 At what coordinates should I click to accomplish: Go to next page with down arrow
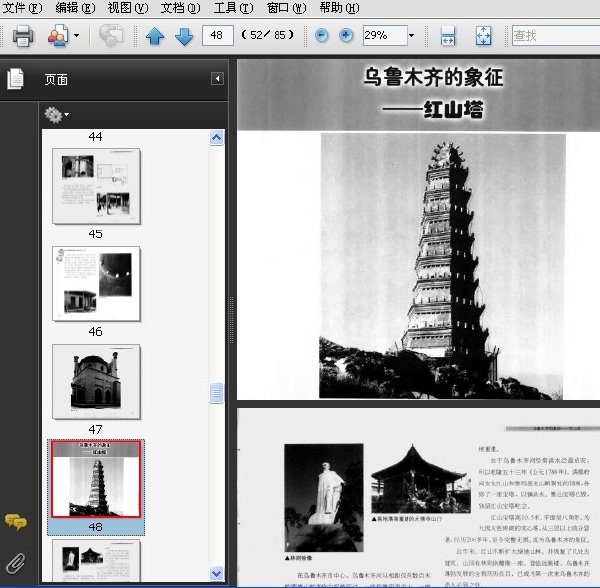pos(184,36)
